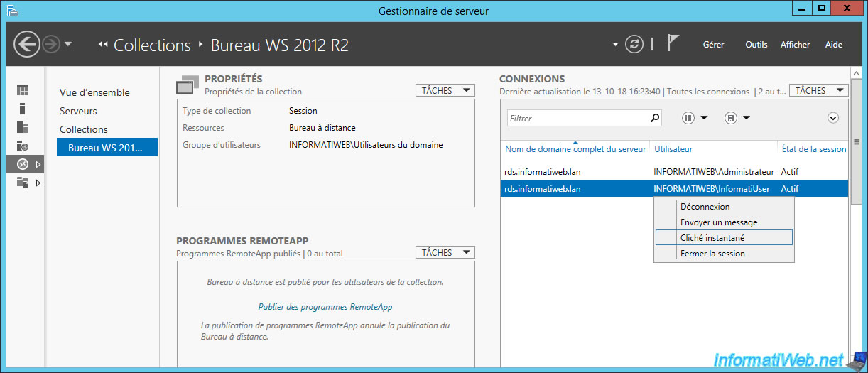Viewport: 868px width, 373px height.
Task: Refresh the Server Manager view
Action: pyautogui.click(x=634, y=45)
